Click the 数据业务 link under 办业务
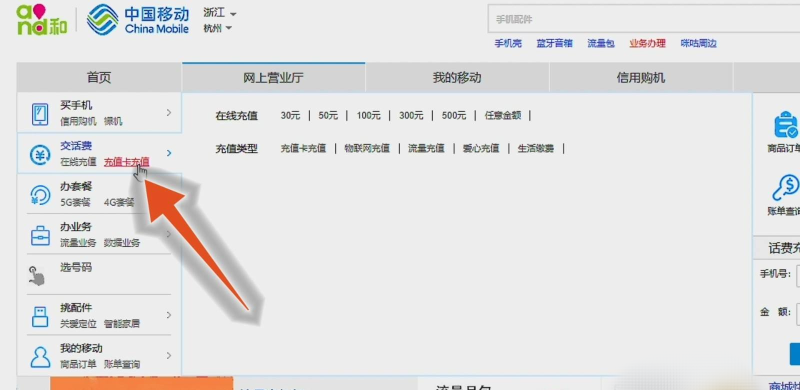Screen dimensions: 800x390 122,243
